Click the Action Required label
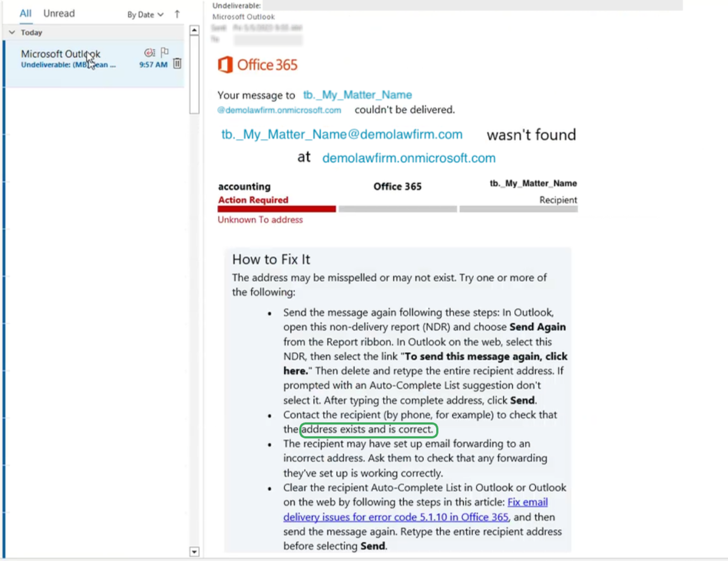This screenshot has height=561, width=728. (253, 200)
